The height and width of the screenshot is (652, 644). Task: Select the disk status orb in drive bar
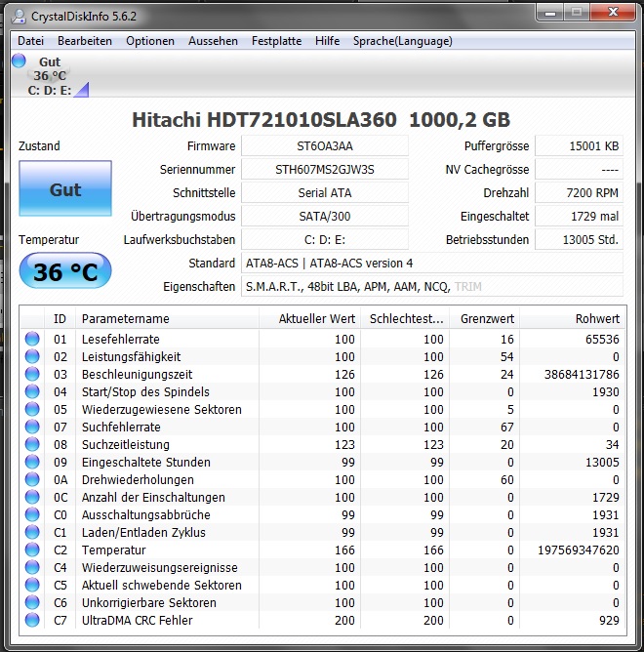[19, 61]
